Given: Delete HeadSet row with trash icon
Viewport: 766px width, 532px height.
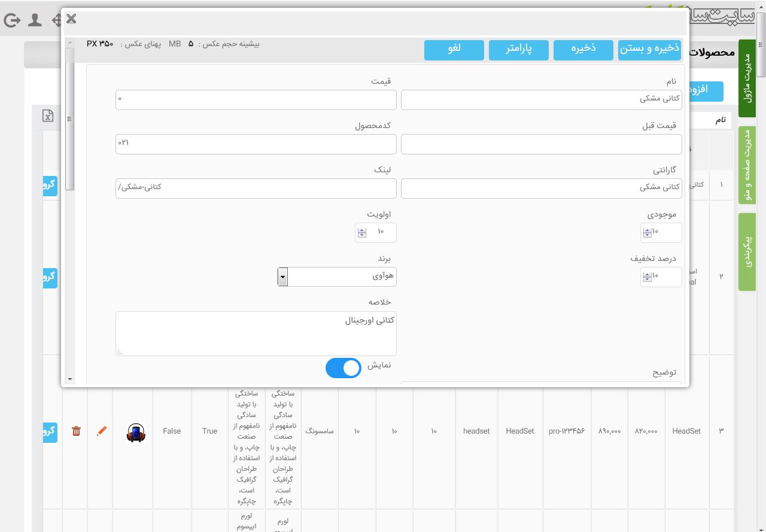Looking at the screenshot, I should tap(76, 431).
